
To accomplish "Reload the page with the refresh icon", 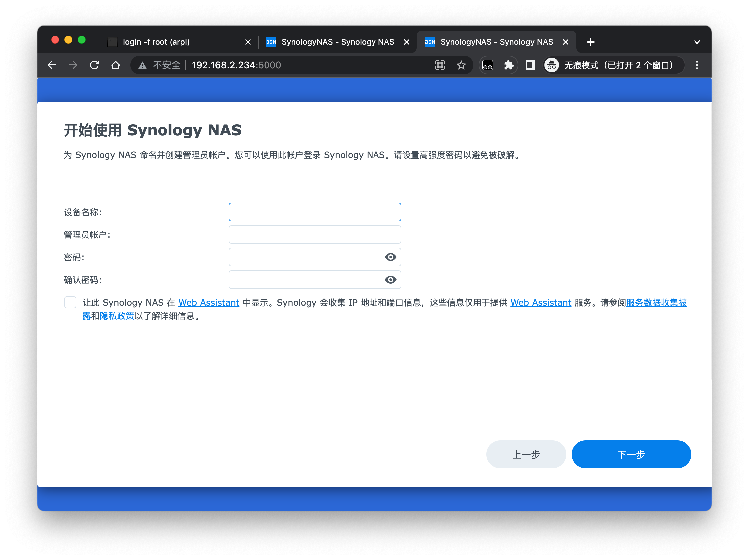I will (x=94, y=65).
